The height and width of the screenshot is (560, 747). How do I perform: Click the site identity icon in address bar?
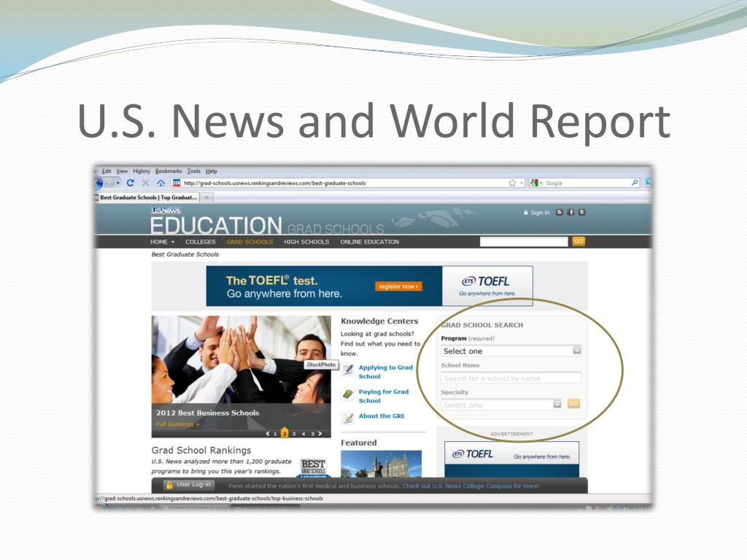[177, 183]
